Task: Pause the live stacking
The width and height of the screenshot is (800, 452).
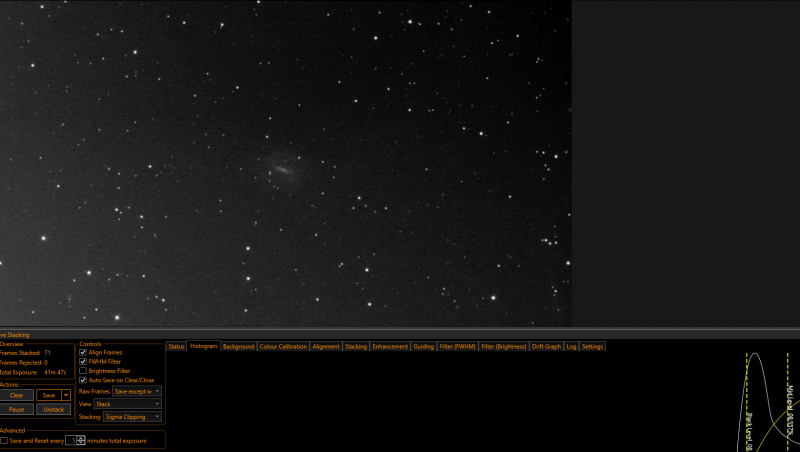Action: [x=16, y=410]
